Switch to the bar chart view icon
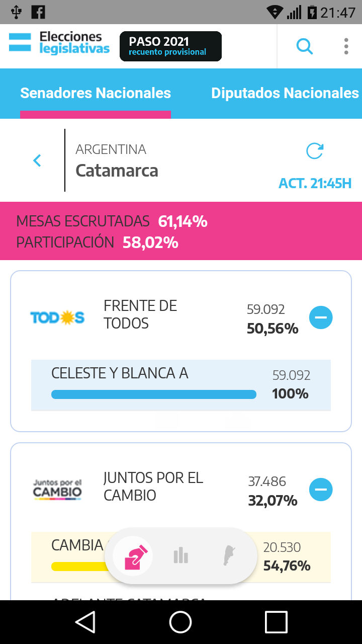The width and height of the screenshot is (362, 644). click(180, 556)
